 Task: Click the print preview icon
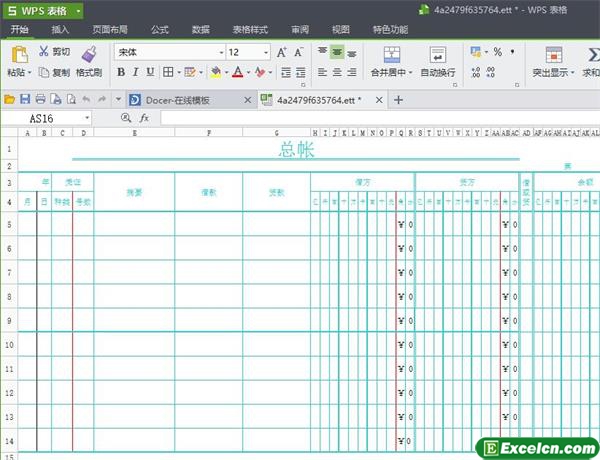(x=71, y=100)
